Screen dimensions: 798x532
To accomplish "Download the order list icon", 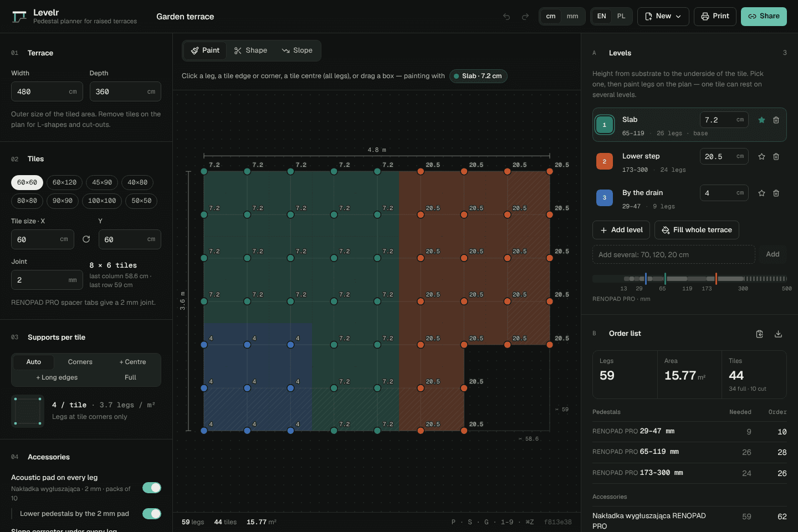I will (x=778, y=334).
